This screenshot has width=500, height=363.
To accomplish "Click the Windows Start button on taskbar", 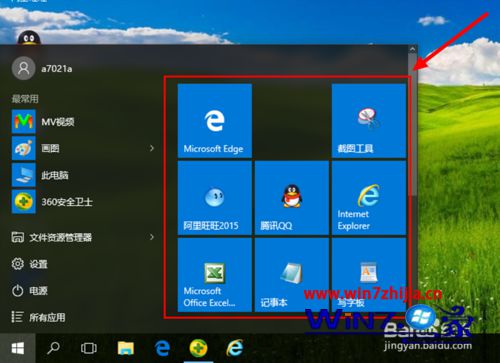I will (18, 348).
